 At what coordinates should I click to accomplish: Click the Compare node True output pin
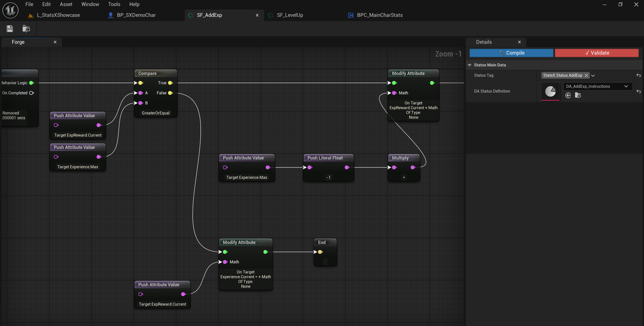170,83
